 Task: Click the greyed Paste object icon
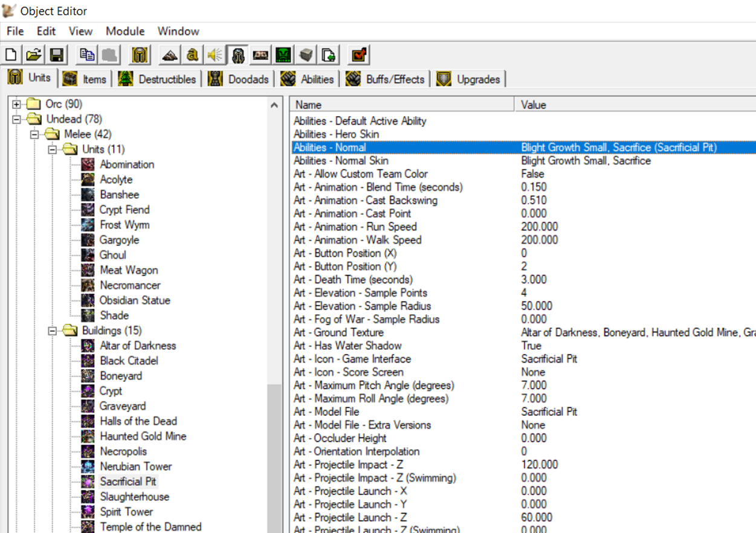(x=110, y=55)
